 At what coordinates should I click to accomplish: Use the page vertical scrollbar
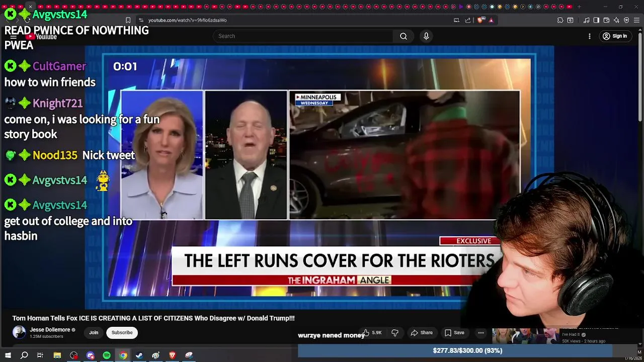click(x=640, y=75)
